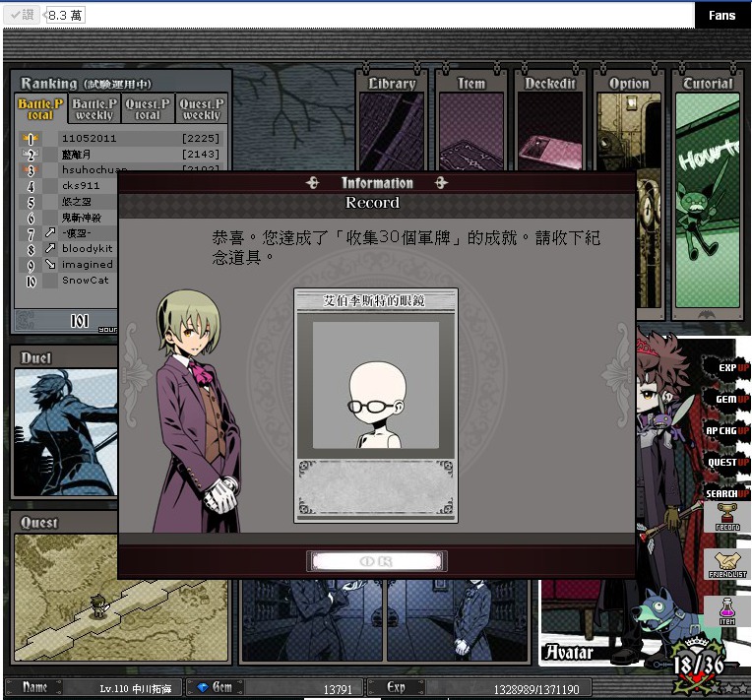Open the Duel panel image

[x=66, y=432]
